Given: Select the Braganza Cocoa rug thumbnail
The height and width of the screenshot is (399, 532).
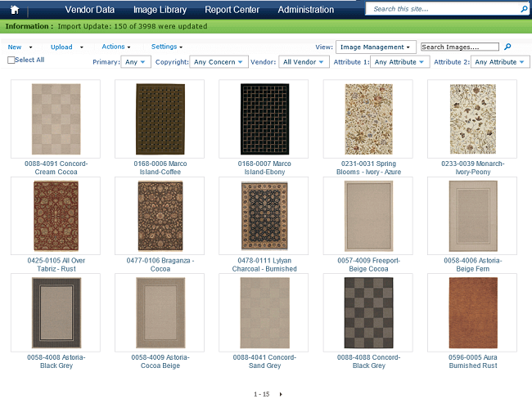Looking at the screenshot, I should (x=160, y=216).
